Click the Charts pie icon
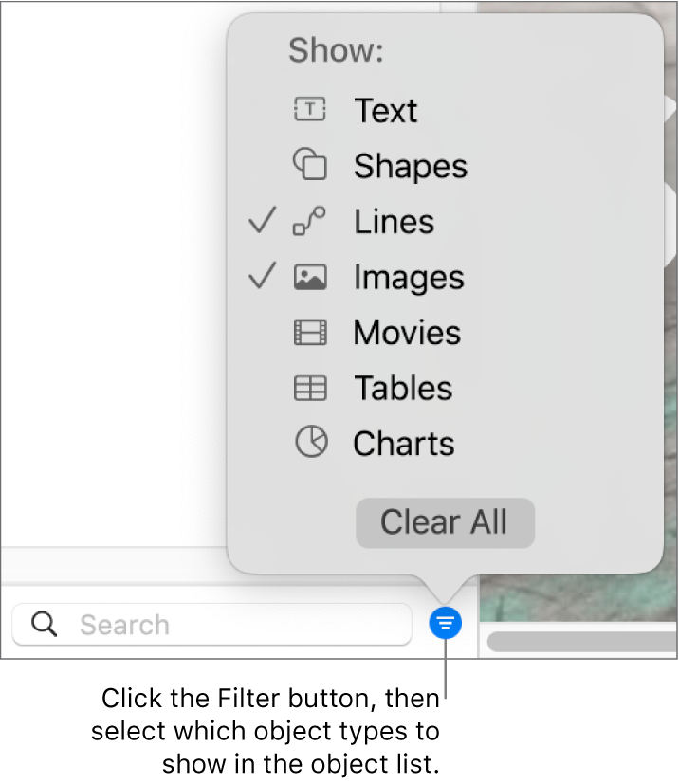Viewport: 679px width, 784px height. coord(310,443)
